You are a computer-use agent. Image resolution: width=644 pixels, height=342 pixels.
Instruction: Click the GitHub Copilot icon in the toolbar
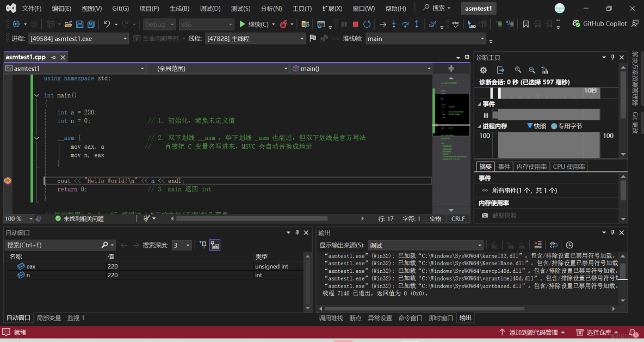click(575, 23)
